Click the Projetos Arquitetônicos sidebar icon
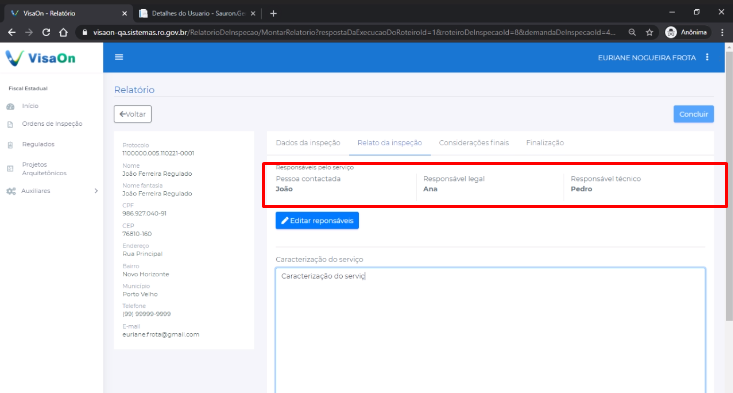733x393 pixels. coord(10,169)
